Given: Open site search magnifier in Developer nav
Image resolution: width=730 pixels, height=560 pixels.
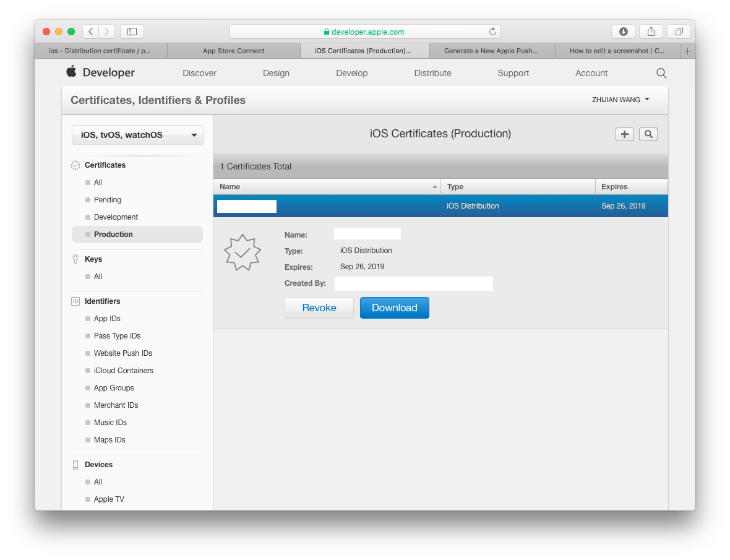Looking at the screenshot, I should coord(661,73).
